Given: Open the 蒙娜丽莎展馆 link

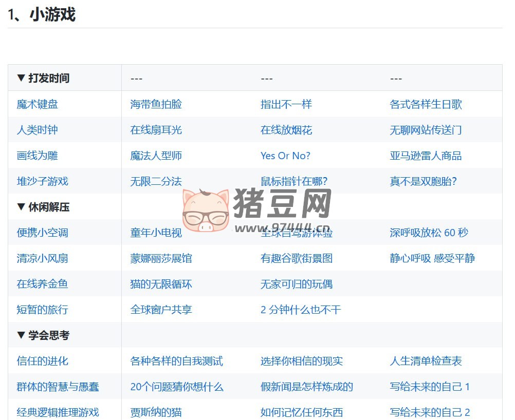Looking at the screenshot, I should (160, 258).
